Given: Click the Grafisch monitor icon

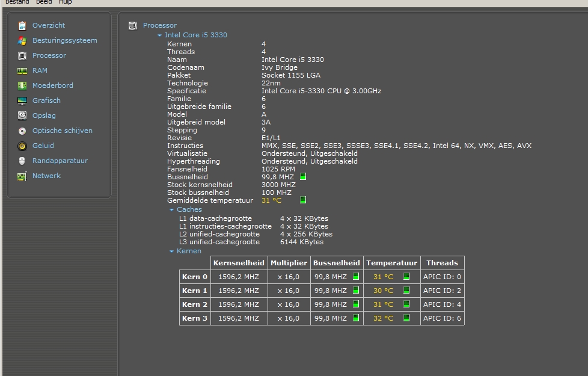Looking at the screenshot, I should tap(22, 100).
